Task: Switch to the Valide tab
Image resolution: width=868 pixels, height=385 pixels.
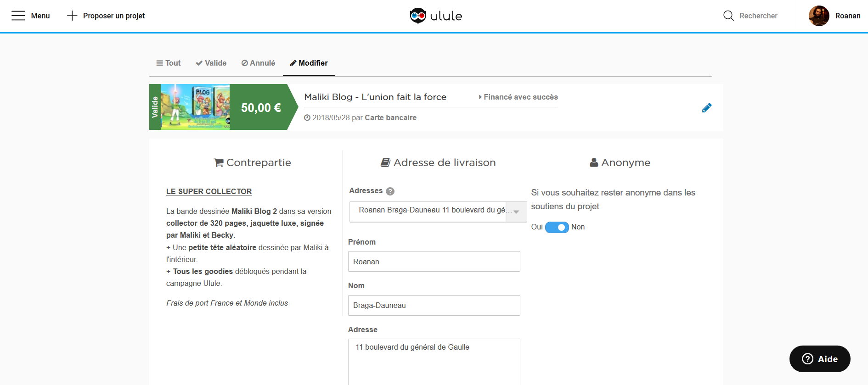Action: (x=211, y=63)
